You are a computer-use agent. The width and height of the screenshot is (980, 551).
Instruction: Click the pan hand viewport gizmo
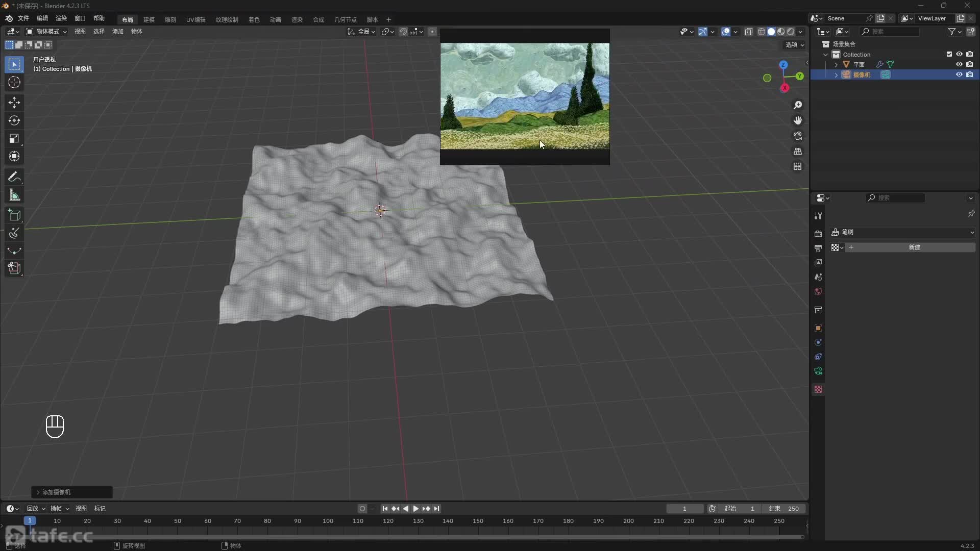pyautogui.click(x=798, y=120)
